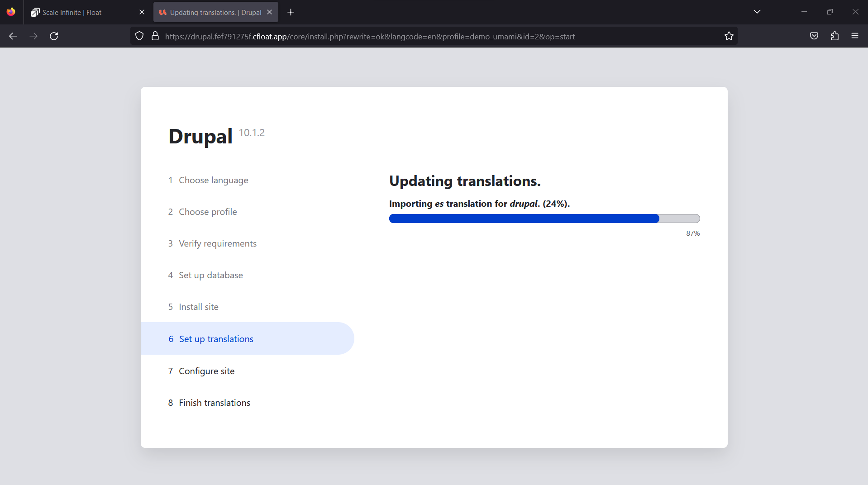Close the Updating translations Drupal tab

point(269,12)
